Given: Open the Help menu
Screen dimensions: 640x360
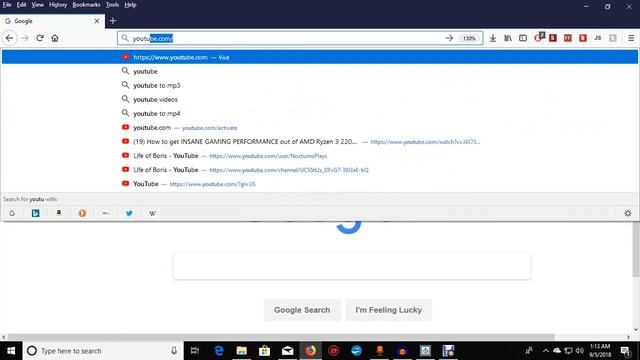Looking at the screenshot, I should tap(130, 5).
